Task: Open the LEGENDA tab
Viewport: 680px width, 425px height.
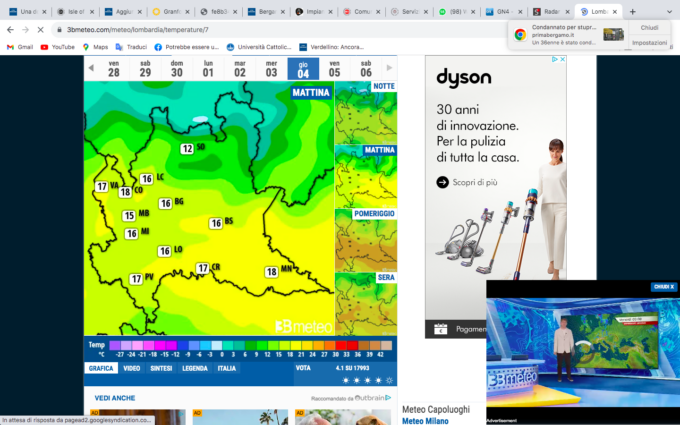Action: [x=194, y=368]
